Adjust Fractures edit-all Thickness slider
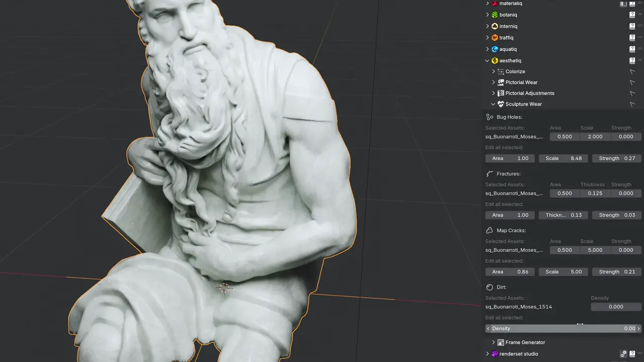The image size is (644, 362). coord(564,215)
